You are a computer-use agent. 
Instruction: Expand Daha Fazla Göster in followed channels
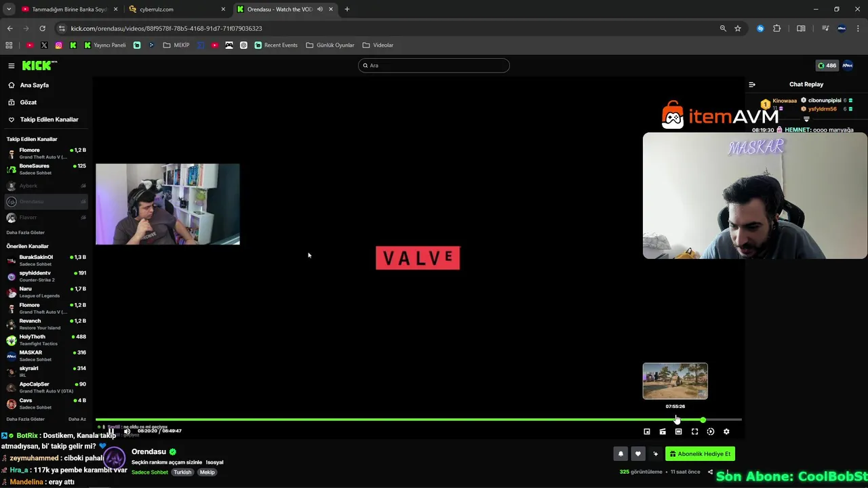(x=26, y=232)
